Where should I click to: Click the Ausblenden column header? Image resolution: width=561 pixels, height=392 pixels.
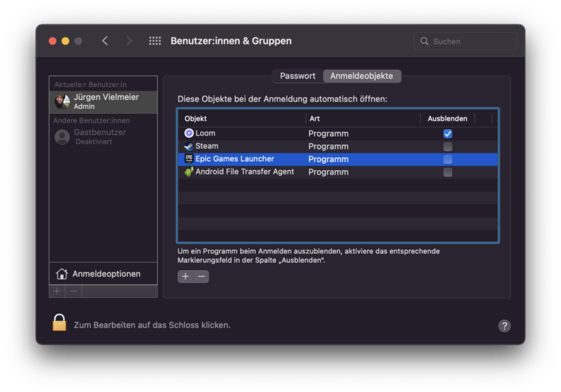point(447,119)
